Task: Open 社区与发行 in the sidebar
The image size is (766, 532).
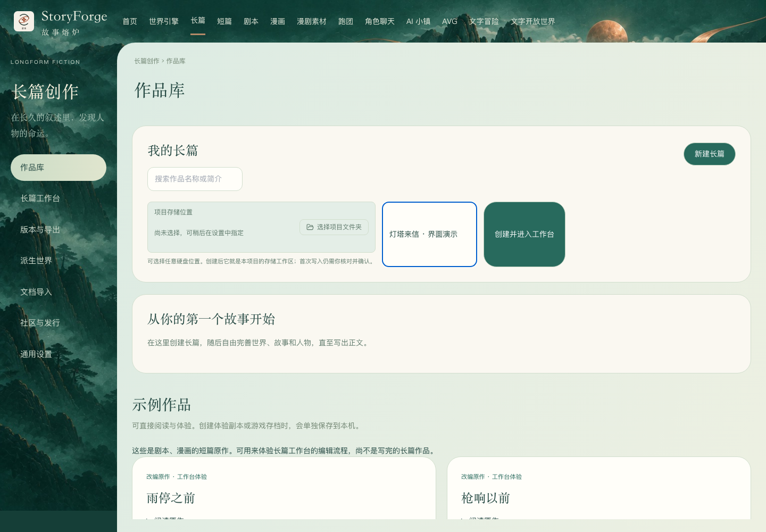Action: (59, 323)
